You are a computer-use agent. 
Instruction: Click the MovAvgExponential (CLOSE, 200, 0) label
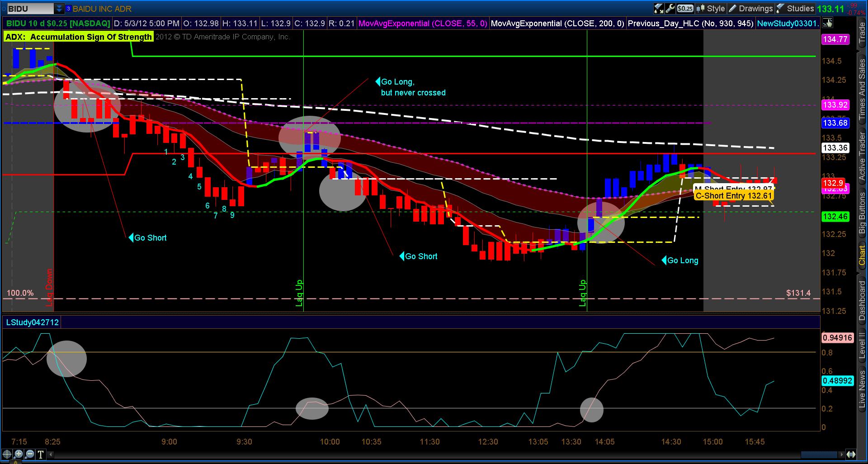[557, 23]
